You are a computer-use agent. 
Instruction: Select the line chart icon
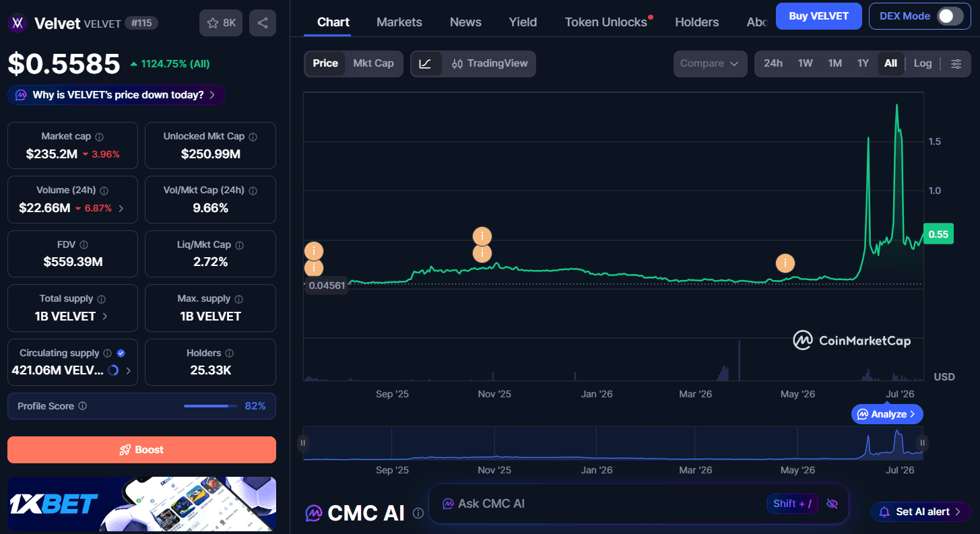(426, 63)
